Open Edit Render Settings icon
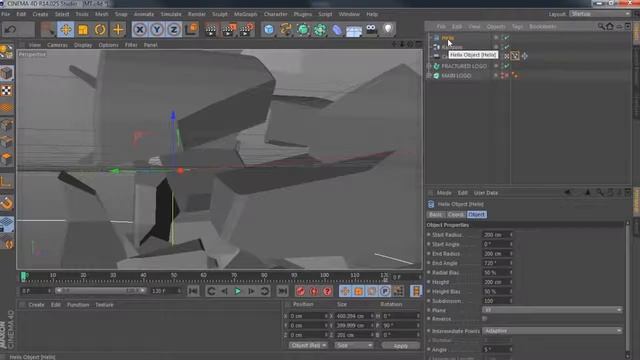Viewport: 640px width, 360px height. [x=247, y=30]
